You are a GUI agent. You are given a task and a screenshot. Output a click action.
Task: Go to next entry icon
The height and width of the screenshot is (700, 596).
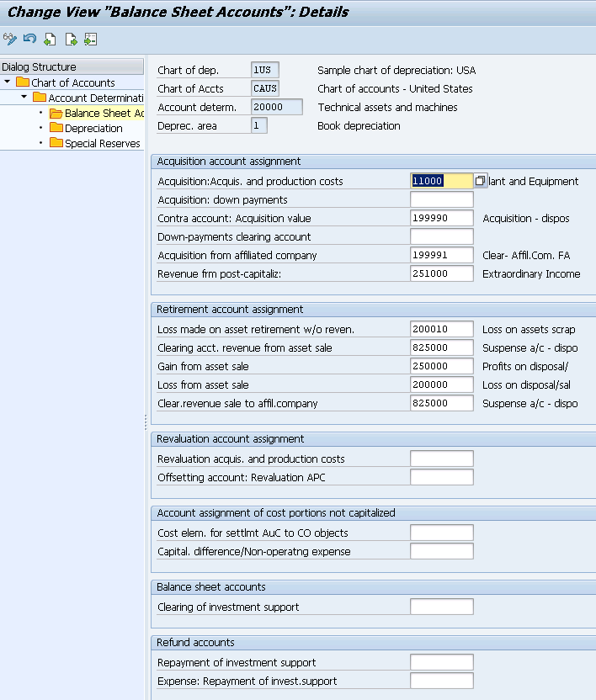pos(71,40)
